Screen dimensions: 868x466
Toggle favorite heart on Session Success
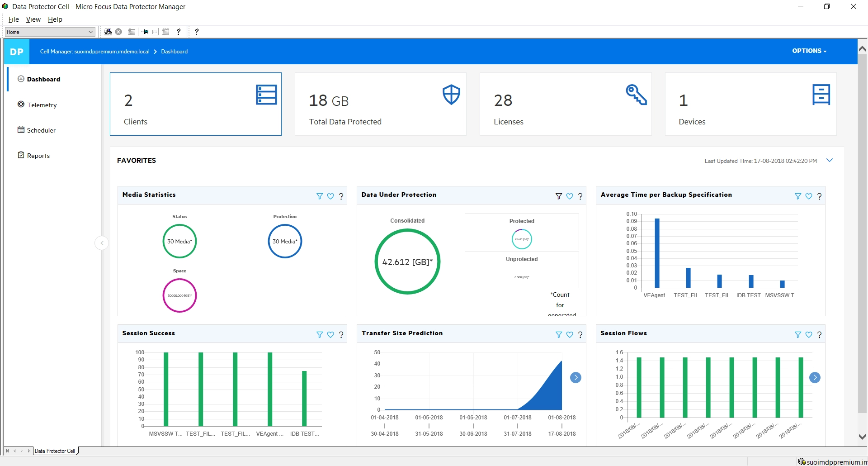pyautogui.click(x=330, y=335)
